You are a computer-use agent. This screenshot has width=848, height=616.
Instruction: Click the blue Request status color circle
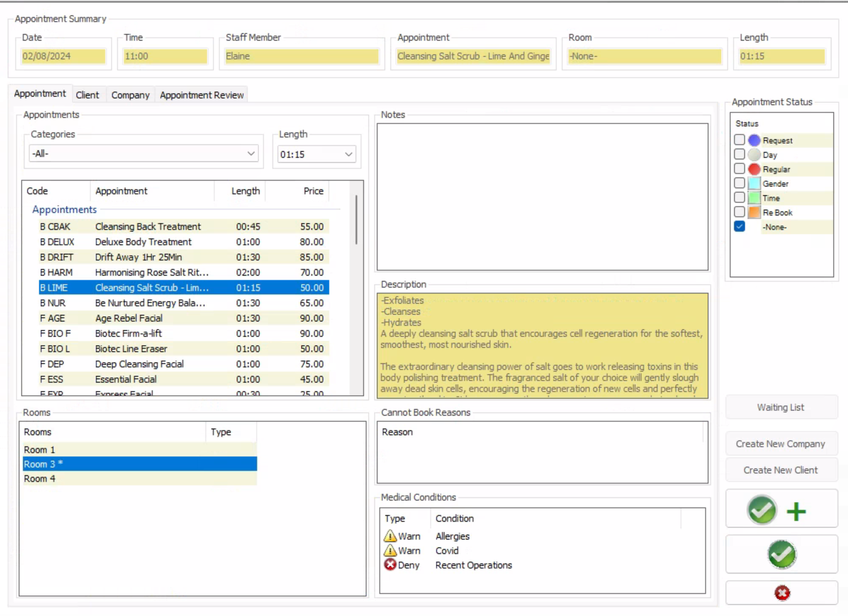(754, 140)
